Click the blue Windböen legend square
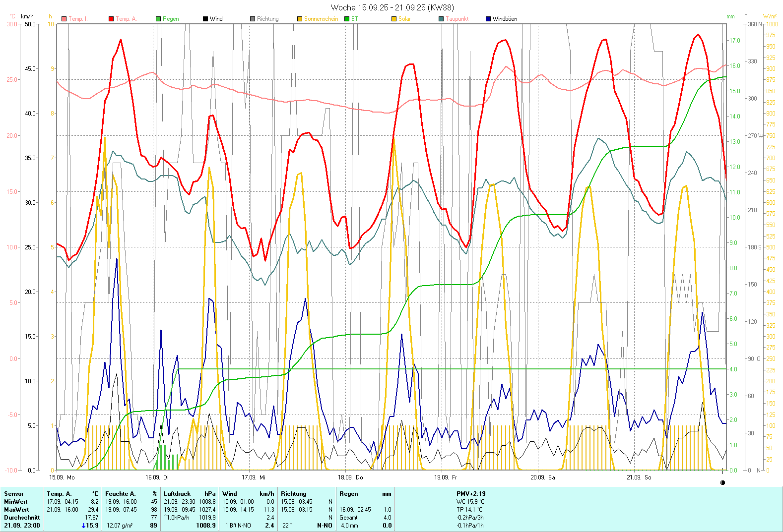The width and height of the screenshot is (783, 532). click(x=488, y=19)
